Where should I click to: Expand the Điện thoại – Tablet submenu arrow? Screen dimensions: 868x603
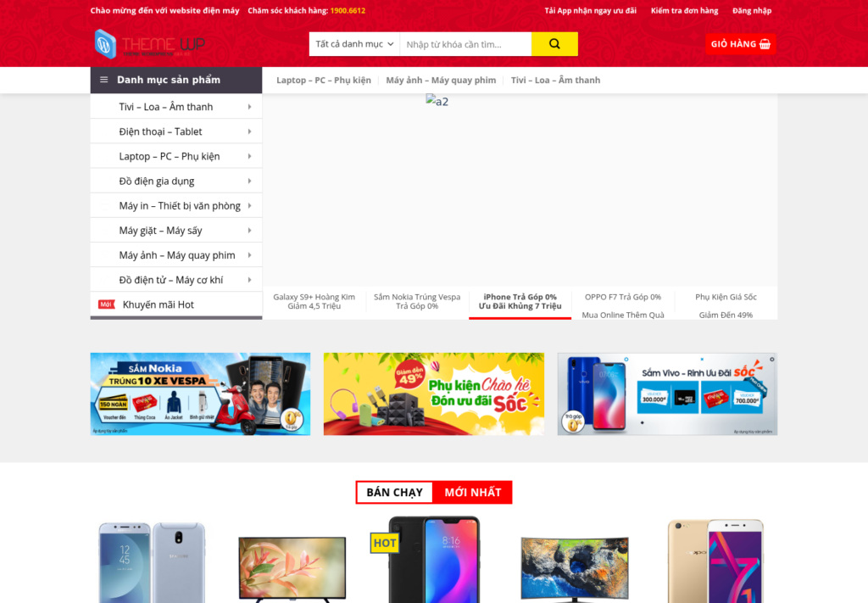tap(250, 131)
